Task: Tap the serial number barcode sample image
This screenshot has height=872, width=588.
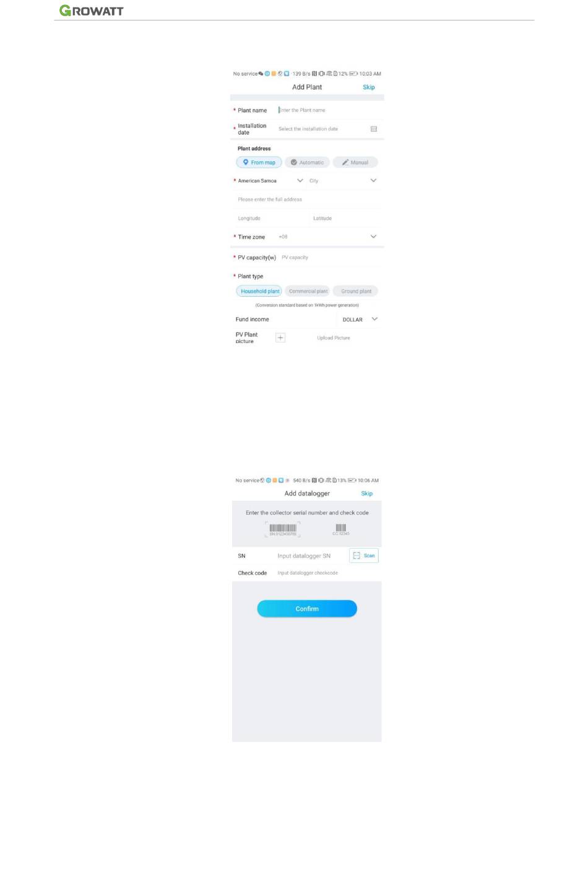Action: point(283,529)
